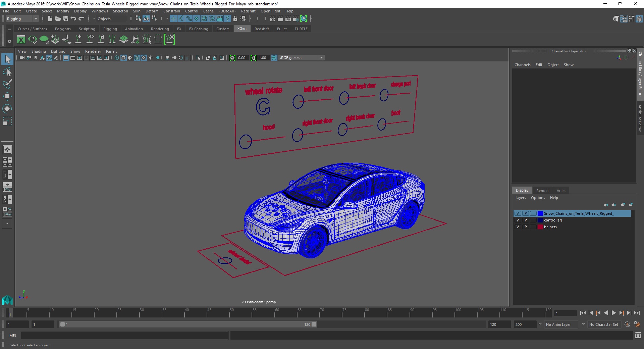Switch to the Render layer tab
Screen dimensions: 644x349
point(542,191)
